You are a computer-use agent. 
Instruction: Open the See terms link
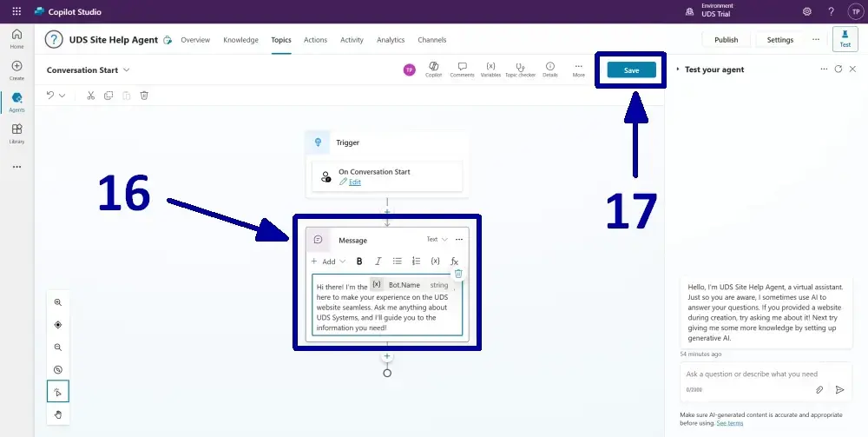[x=730, y=423]
